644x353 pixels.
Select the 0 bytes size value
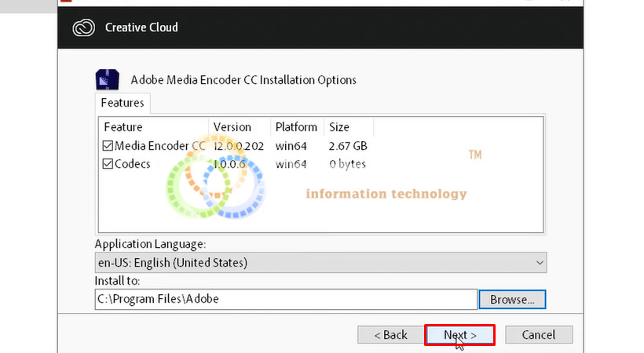tap(347, 164)
